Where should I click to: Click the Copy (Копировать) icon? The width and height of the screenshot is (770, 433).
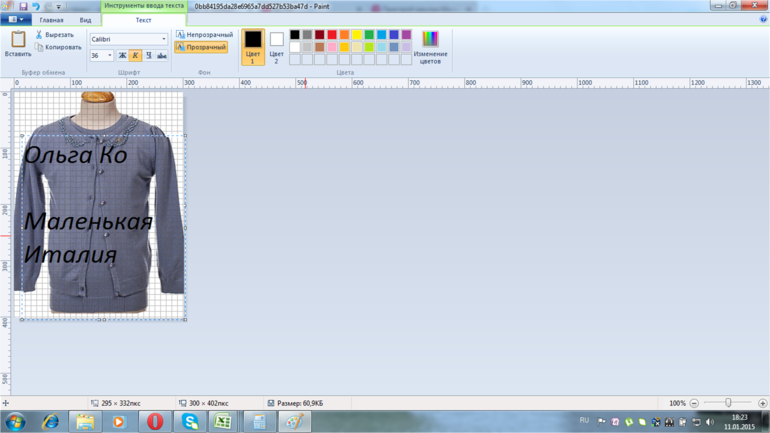click(40, 47)
